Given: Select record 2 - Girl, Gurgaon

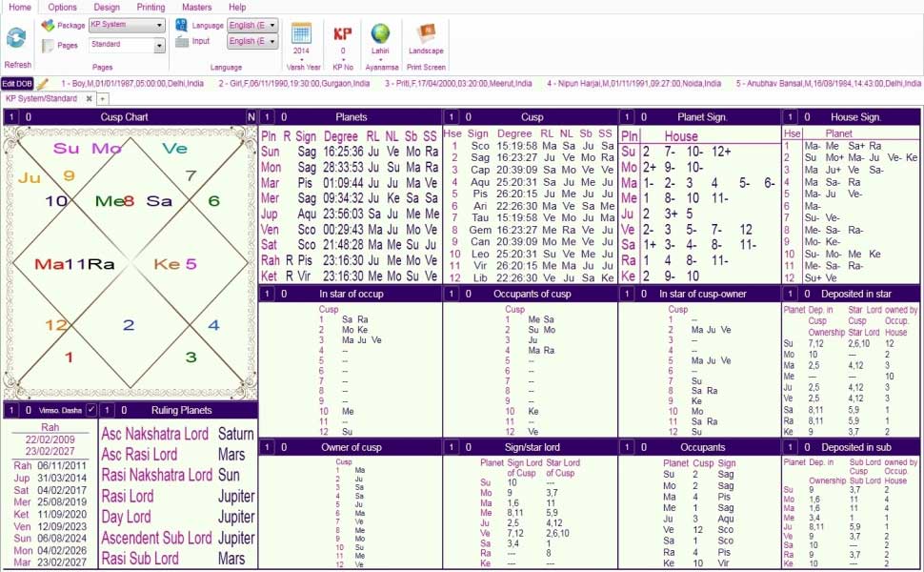Looking at the screenshot, I should pos(294,84).
